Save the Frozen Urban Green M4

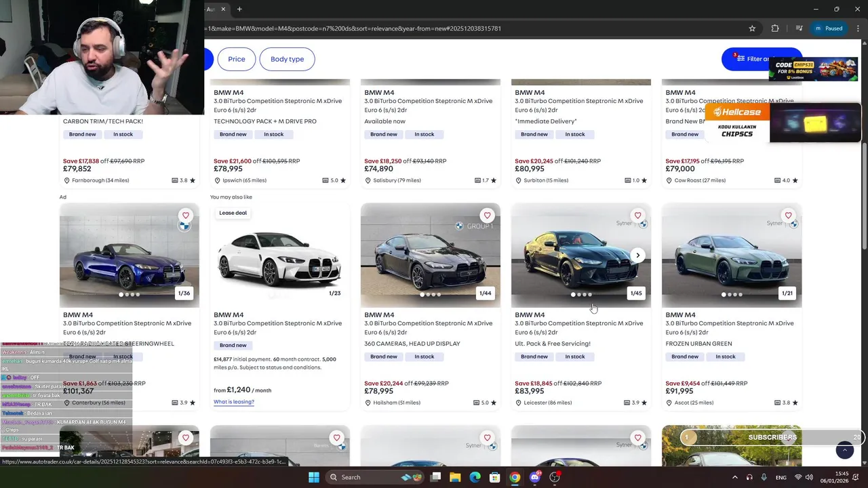pyautogui.click(x=788, y=216)
